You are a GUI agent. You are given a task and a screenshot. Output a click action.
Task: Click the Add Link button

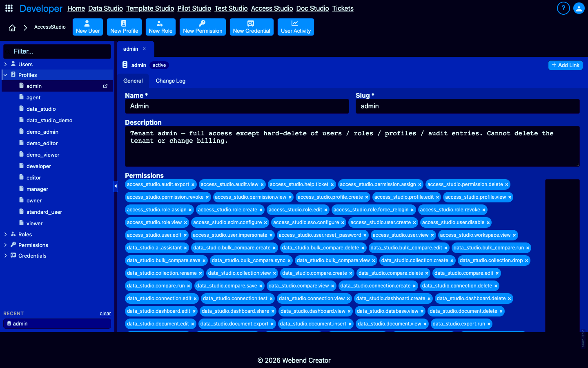(566, 65)
